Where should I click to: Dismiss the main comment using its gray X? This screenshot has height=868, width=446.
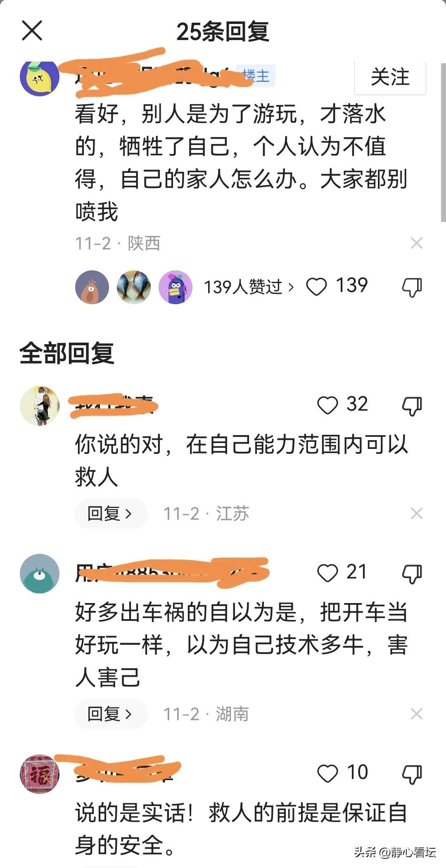[417, 243]
